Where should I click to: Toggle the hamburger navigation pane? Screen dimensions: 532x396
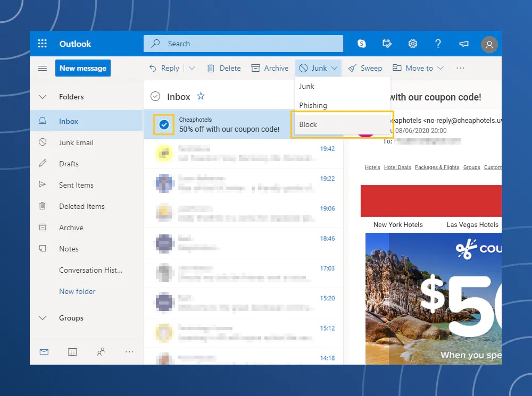[x=43, y=68]
